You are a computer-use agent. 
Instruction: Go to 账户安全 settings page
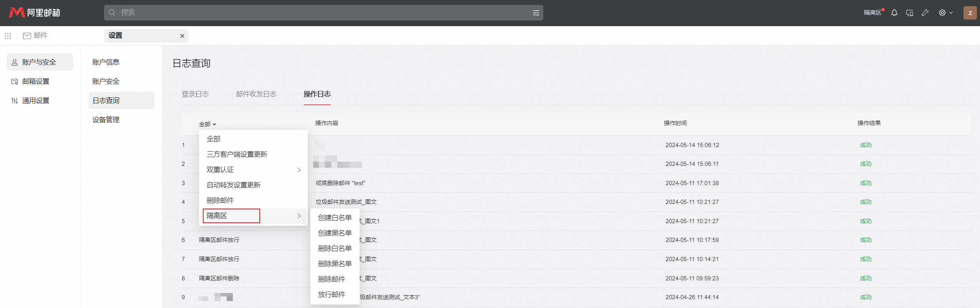point(106,81)
